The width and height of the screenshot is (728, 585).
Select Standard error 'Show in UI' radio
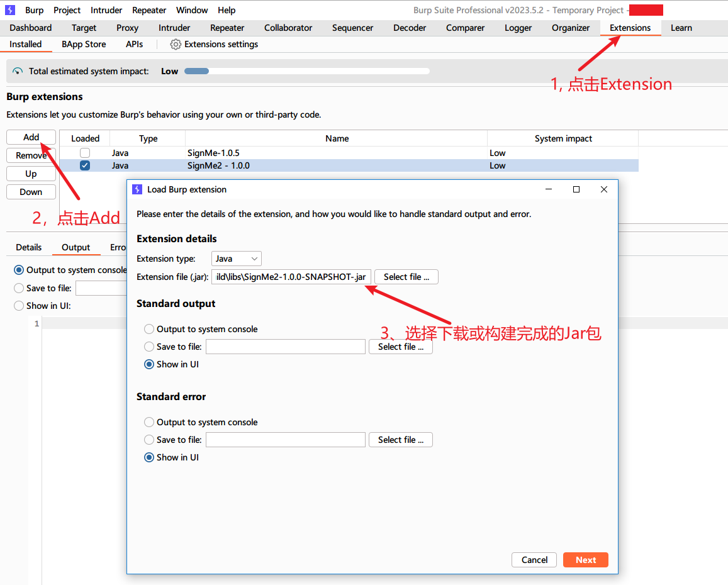[149, 457]
